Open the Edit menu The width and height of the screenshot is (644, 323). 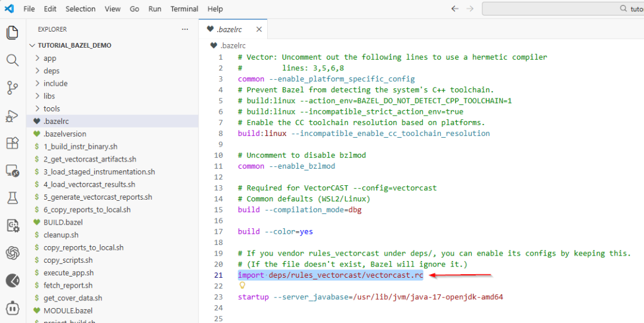coord(50,8)
